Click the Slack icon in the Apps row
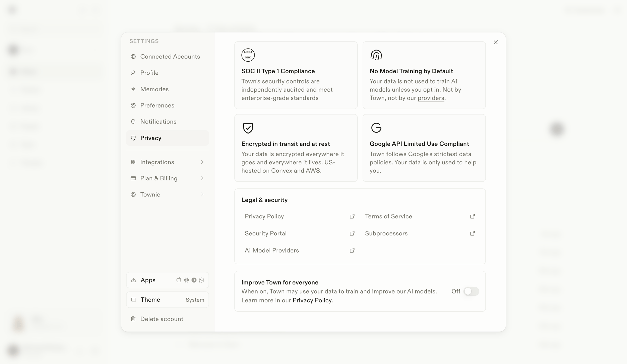Viewport: 627px width, 364px height. 186,280
